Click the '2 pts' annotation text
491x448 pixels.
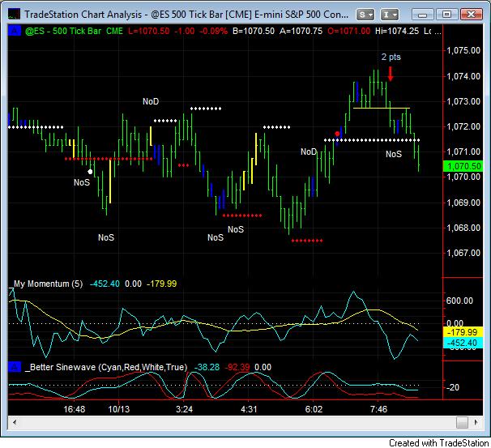coord(391,57)
